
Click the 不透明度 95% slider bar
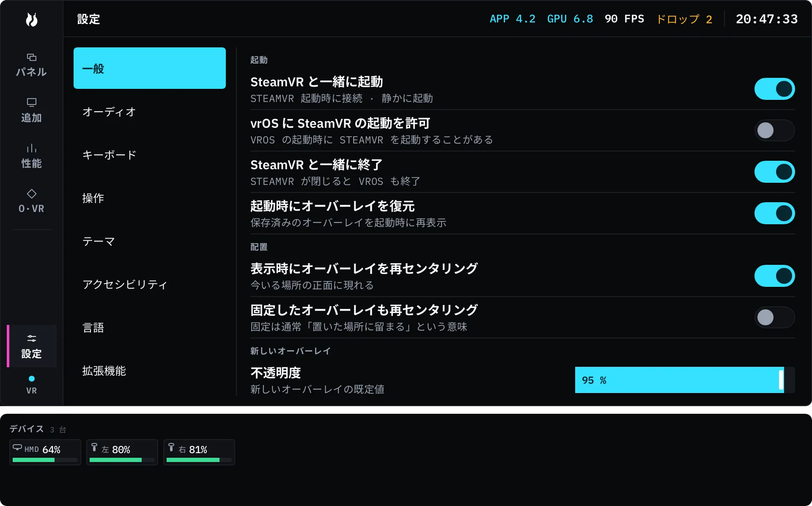(685, 380)
